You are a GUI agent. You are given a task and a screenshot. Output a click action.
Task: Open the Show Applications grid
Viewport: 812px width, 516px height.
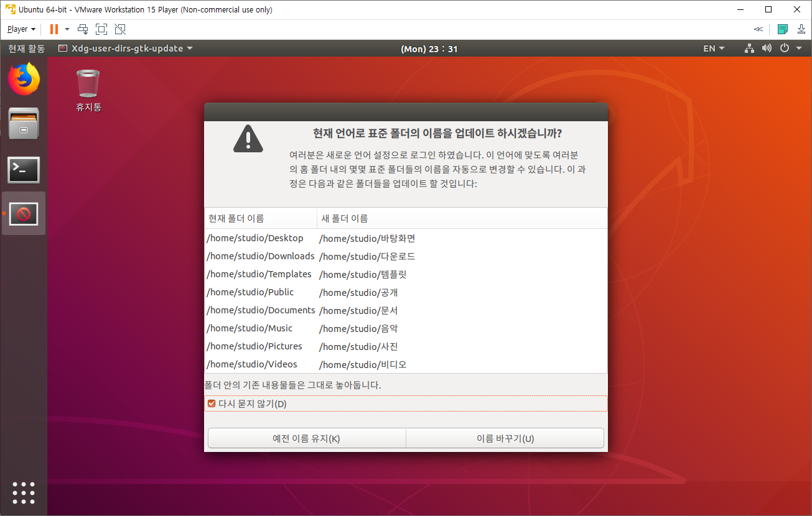click(24, 492)
